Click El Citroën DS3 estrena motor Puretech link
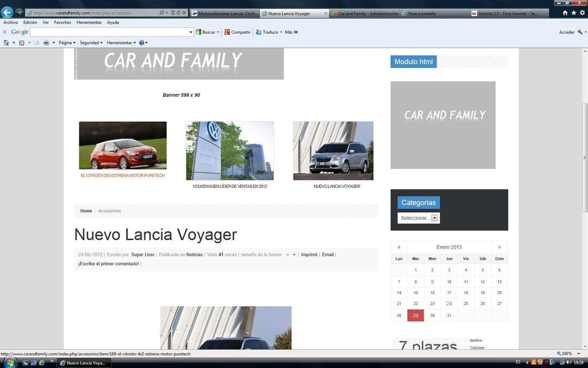 [122, 175]
